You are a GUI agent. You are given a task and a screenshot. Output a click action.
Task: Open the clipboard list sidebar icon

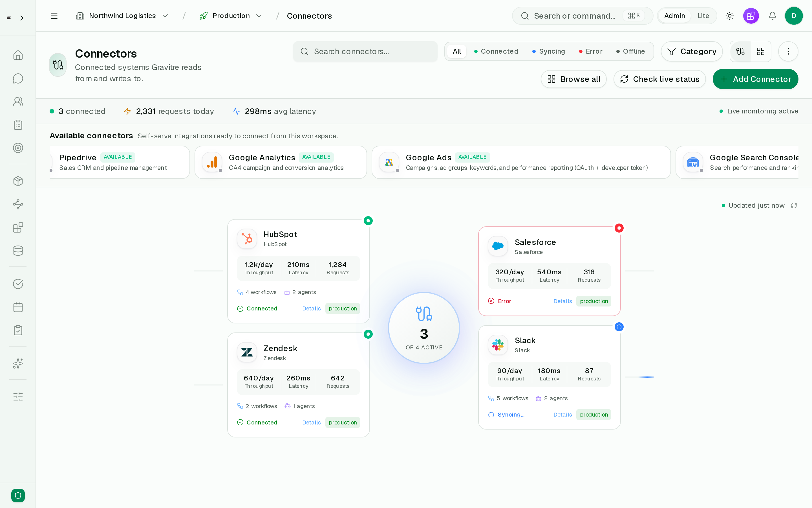(18, 125)
